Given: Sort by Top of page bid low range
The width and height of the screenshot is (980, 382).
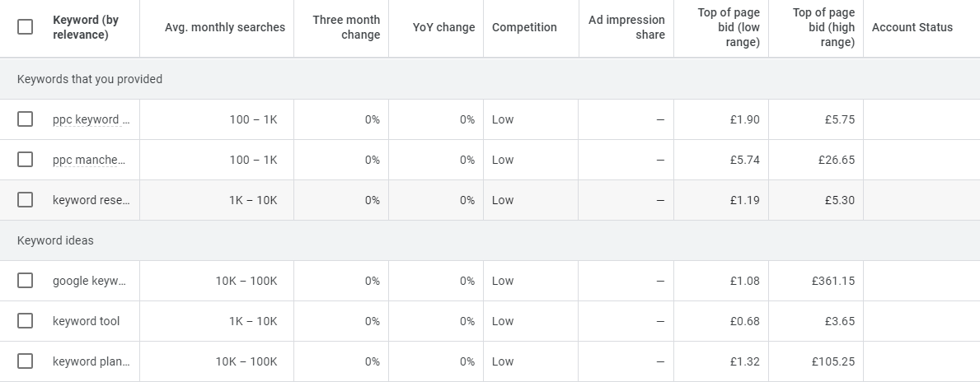Looking at the screenshot, I should click(x=729, y=27).
